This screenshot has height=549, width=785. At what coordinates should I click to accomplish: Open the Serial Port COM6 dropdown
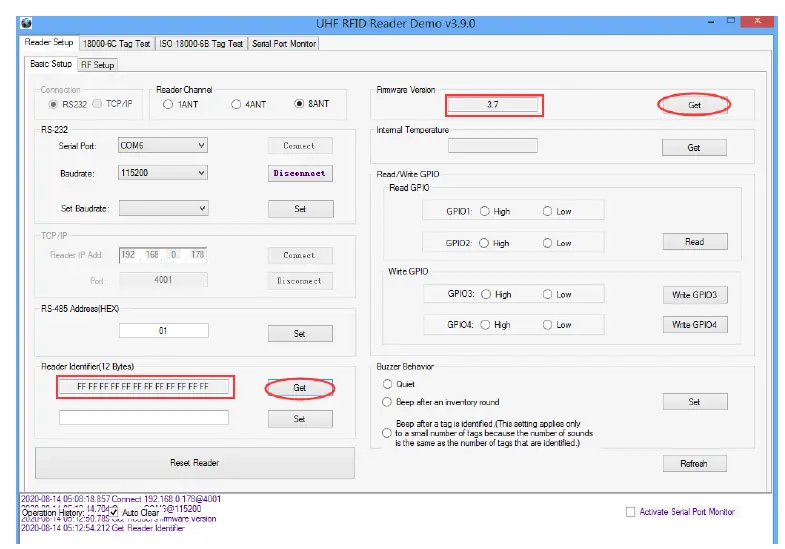click(163, 146)
